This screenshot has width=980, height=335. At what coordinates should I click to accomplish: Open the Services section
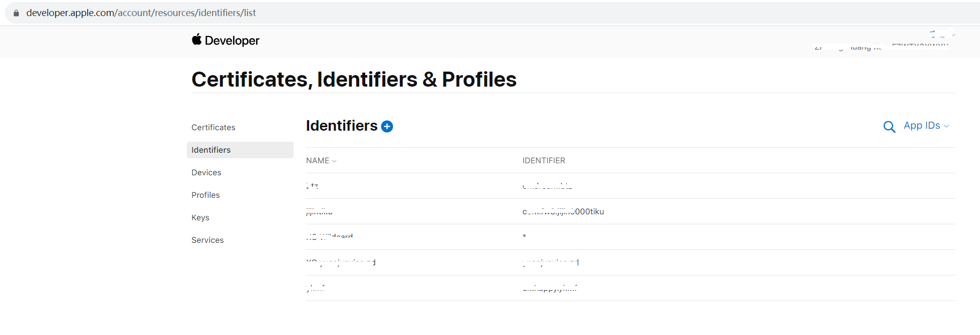(x=207, y=240)
